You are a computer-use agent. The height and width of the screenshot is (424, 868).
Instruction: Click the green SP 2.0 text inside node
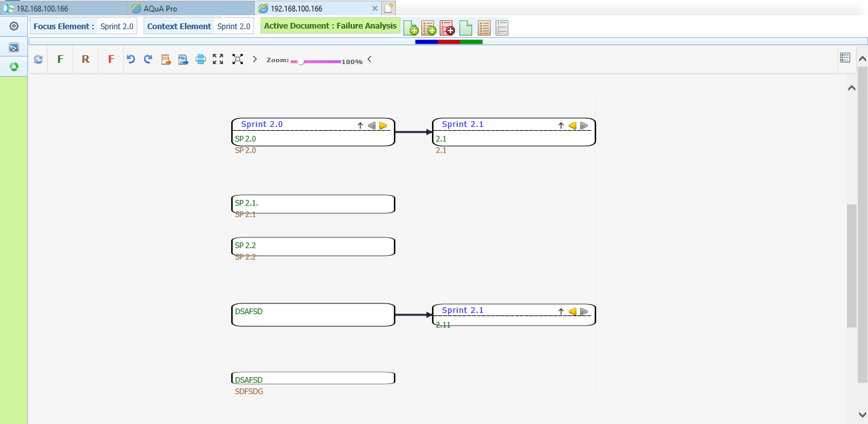pyautogui.click(x=245, y=138)
